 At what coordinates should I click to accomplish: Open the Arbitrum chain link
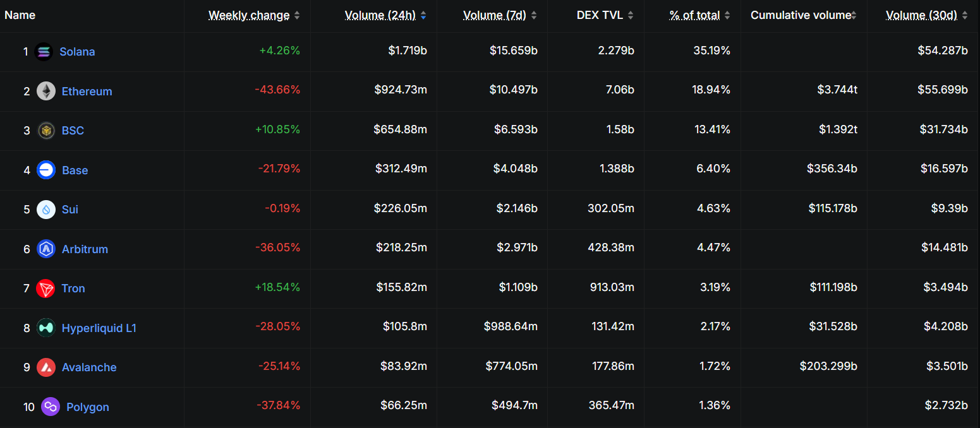tap(85, 249)
